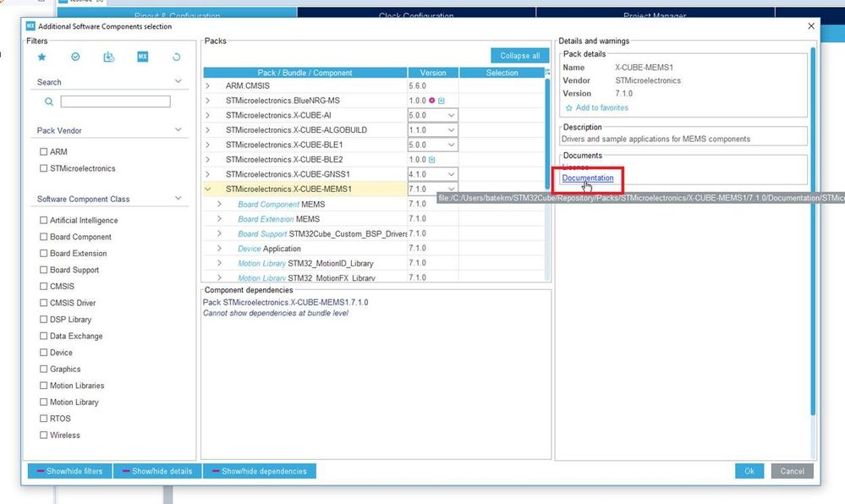Click Show/hide dependencies button

coord(259,471)
